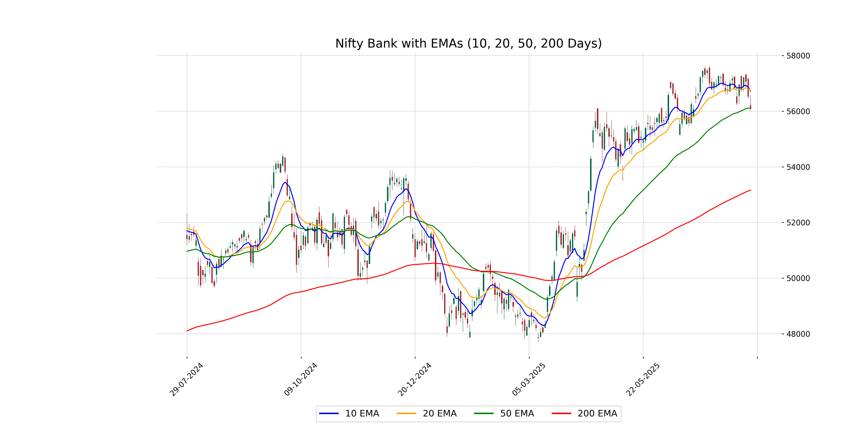The height and width of the screenshot is (434, 868).
Task: Click the 200 EMA legend label
Action: tap(597, 413)
